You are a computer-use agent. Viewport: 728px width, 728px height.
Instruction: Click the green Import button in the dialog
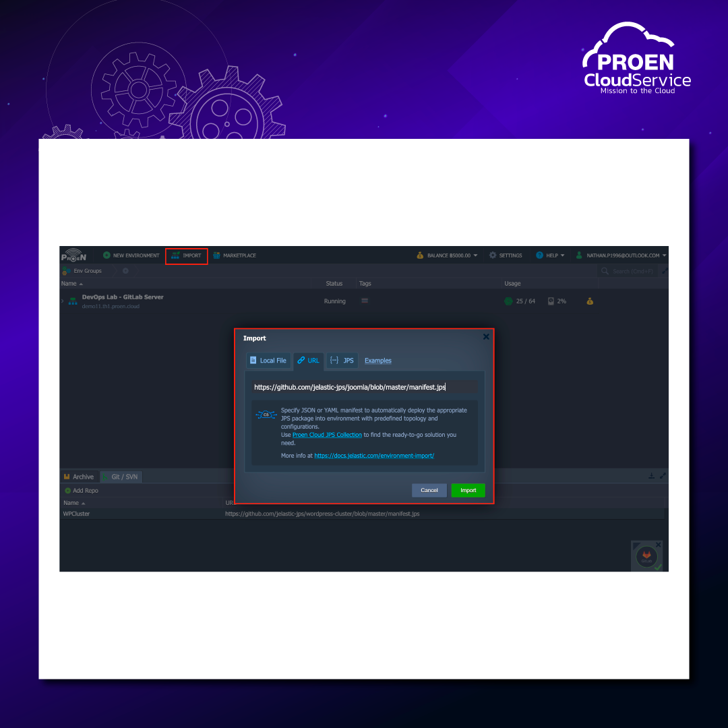click(x=468, y=490)
